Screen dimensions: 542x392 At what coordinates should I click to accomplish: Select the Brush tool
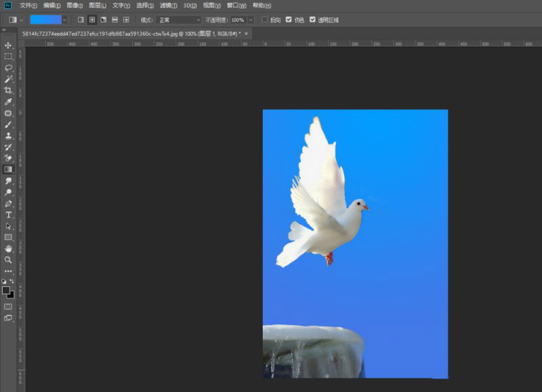pyautogui.click(x=9, y=125)
